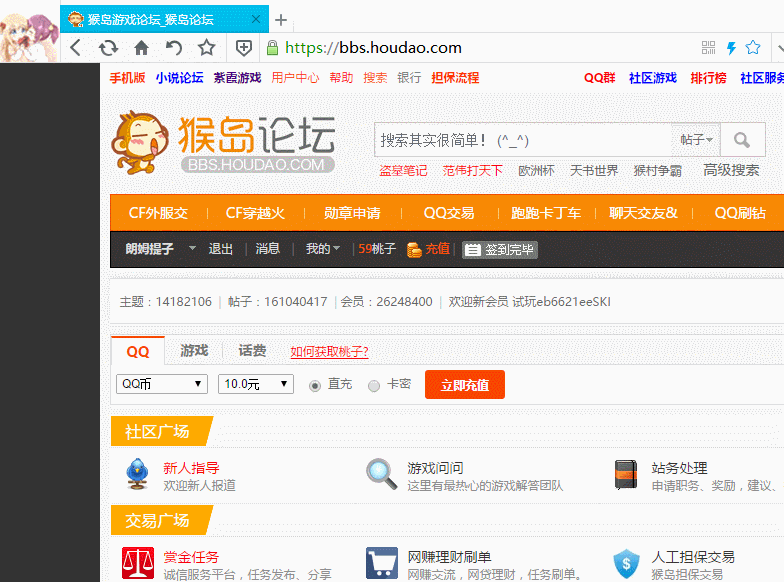This screenshot has width=784, height=582.
Task: Open QQ交易 in orange nav bar
Action: point(449,213)
